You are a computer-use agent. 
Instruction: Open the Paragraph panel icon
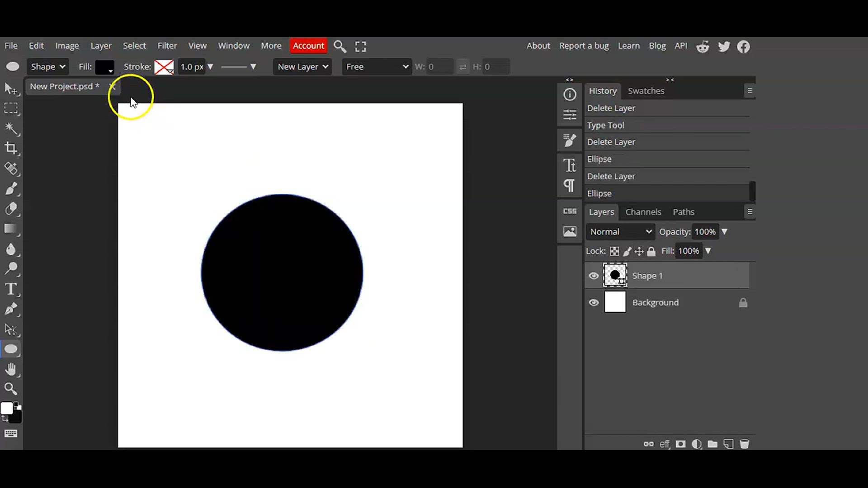pyautogui.click(x=570, y=185)
